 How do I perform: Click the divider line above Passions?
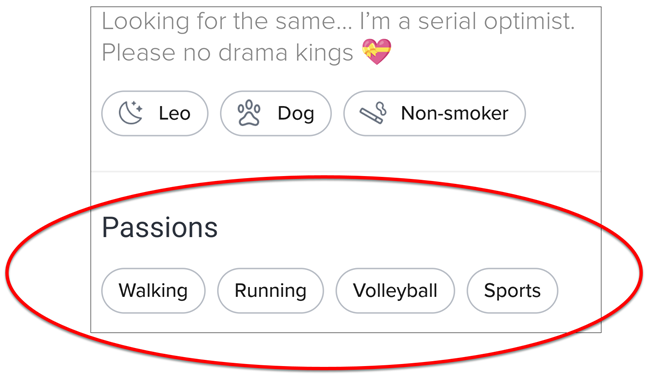click(x=346, y=171)
